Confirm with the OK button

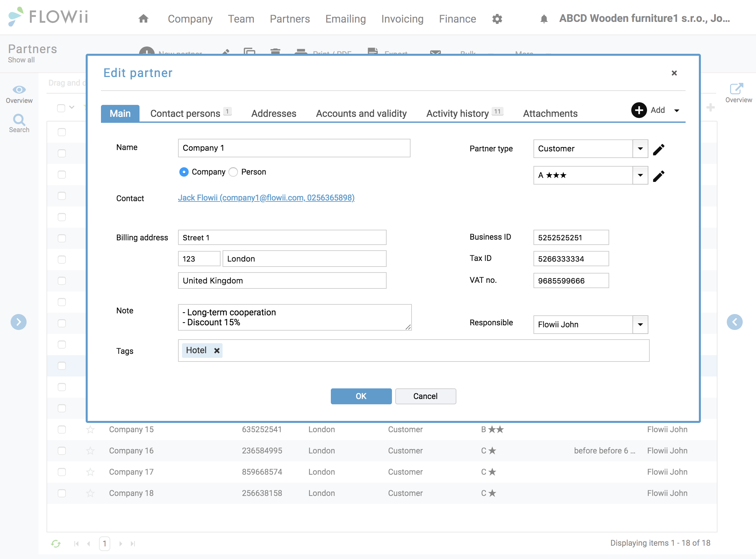click(x=361, y=396)
